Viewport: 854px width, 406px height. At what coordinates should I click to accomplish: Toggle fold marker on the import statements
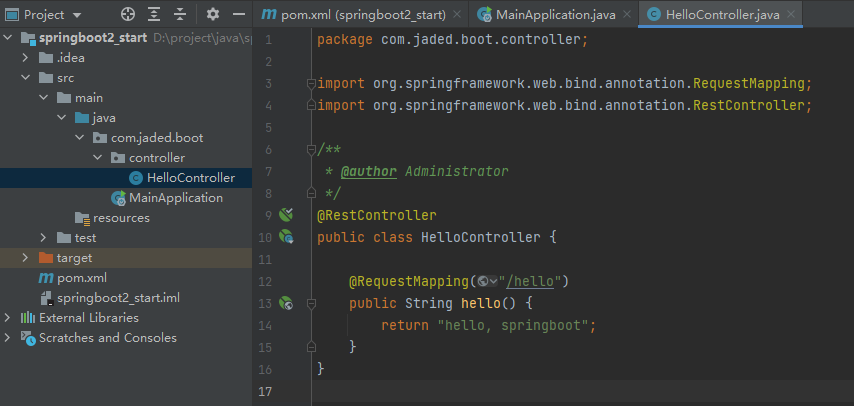[x=311, y=83]
